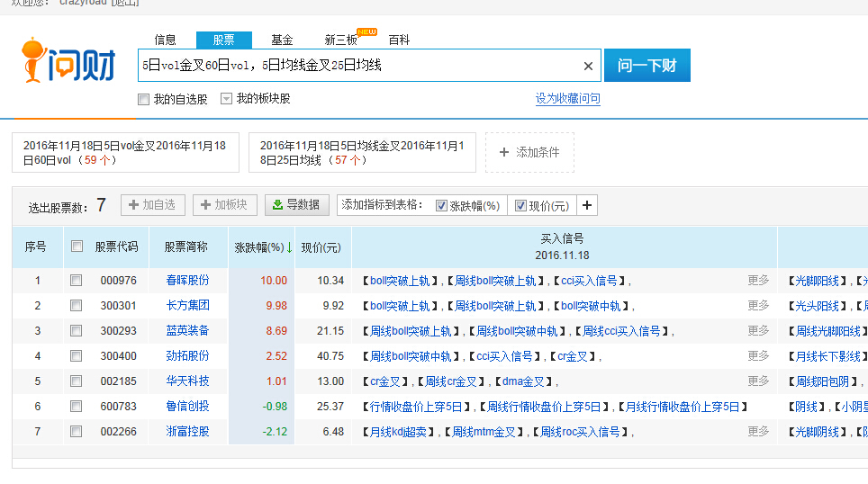
Task: Open the 浙富控股 stock link
Action: [x=187, y=431]
